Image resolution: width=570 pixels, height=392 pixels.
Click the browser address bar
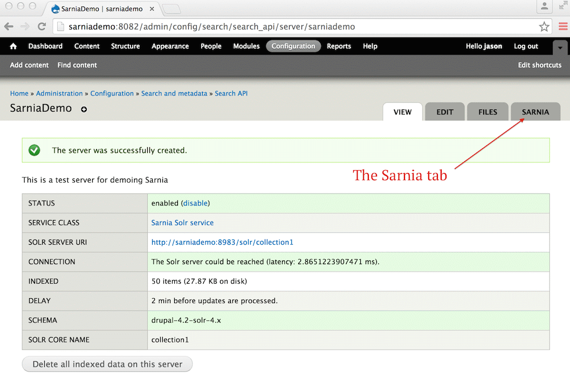297,26
